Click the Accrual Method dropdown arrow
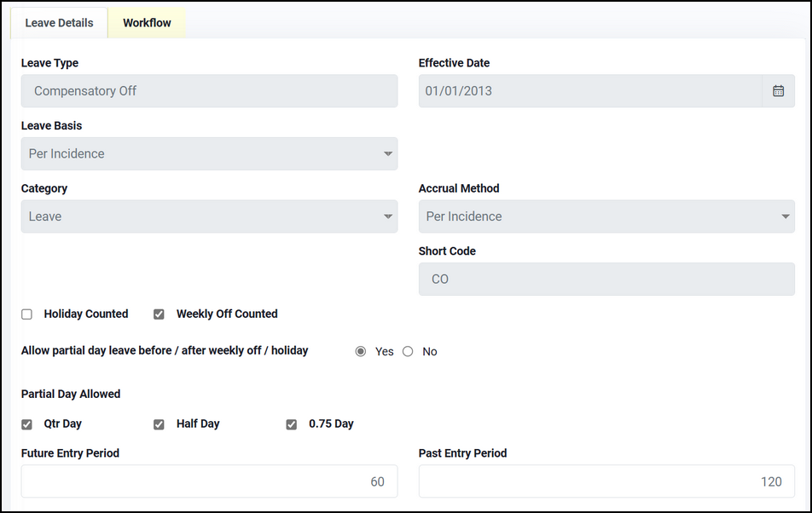 pos(786,216)
